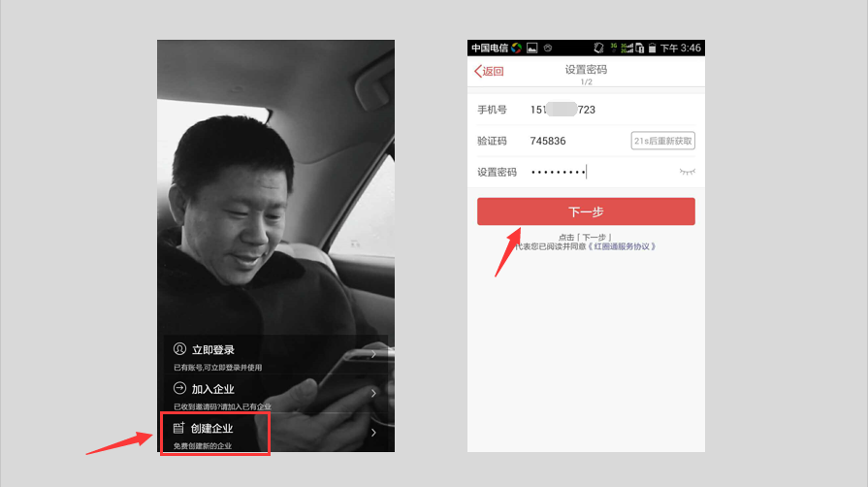Expand the 立即登录 row chevron
The width and height of the screenshot is (868, 487).
coord(373,355)
